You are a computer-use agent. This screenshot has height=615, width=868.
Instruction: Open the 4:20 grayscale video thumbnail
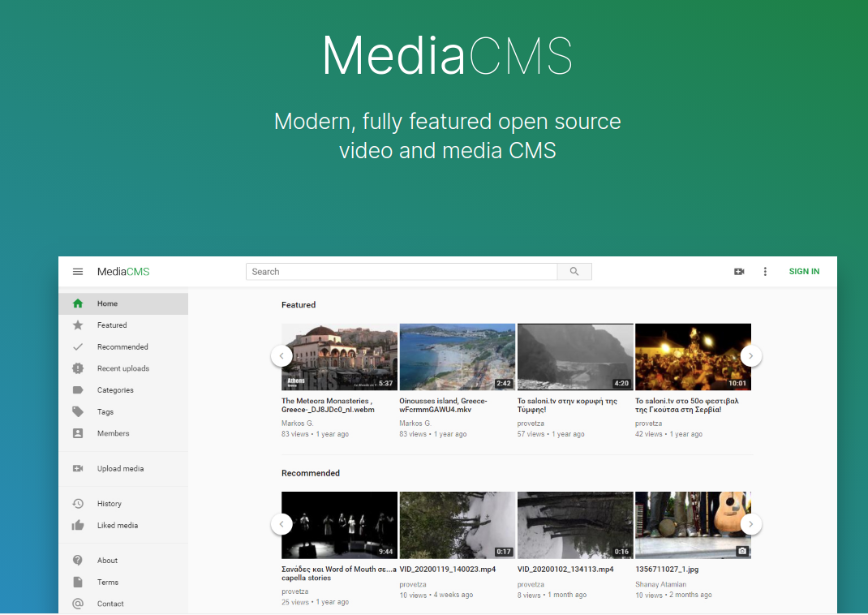pyautogui.click(x=575, y=357)
